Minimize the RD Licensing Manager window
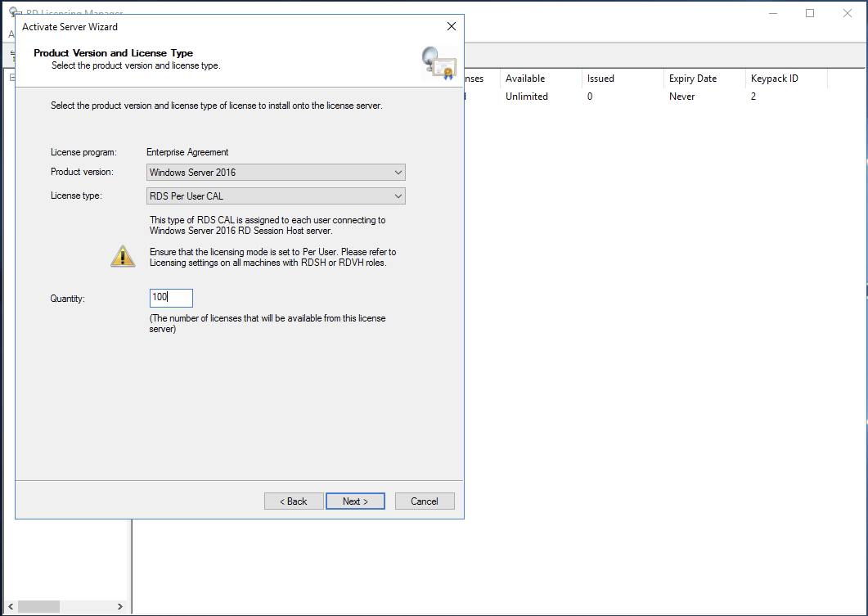This screenshot has width=868, height=616. [x=773, y=13]
